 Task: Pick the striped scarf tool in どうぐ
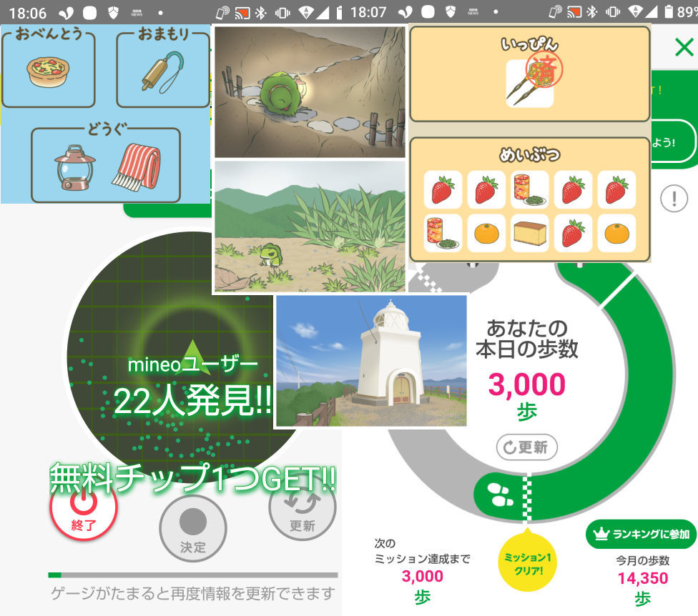click(136, 167)
